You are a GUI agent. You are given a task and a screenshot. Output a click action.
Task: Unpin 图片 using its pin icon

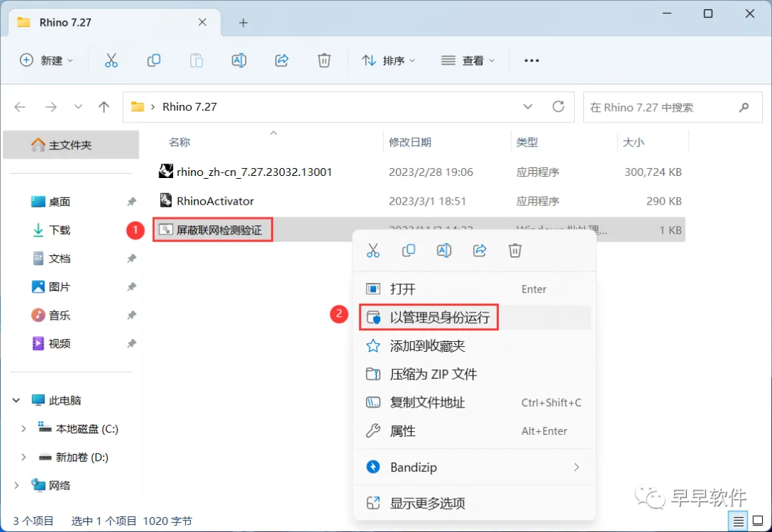132,287
